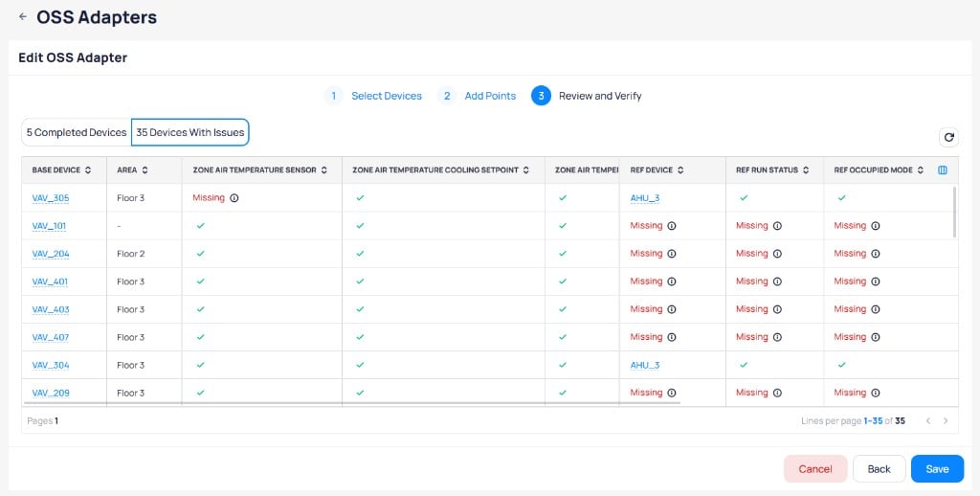Click Ref Device info icon in VAV_407 row

pyautogui.click(x=671, y=337)
